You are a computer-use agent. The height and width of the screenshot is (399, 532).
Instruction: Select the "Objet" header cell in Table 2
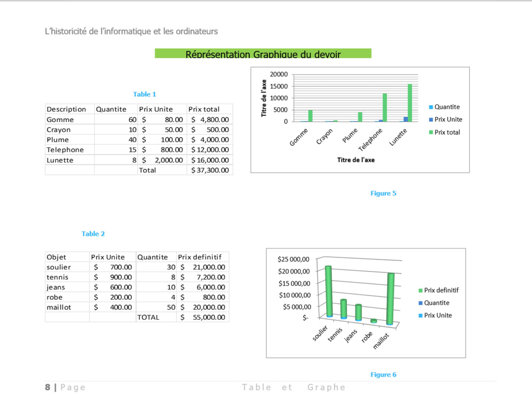(x=67, y=257)
